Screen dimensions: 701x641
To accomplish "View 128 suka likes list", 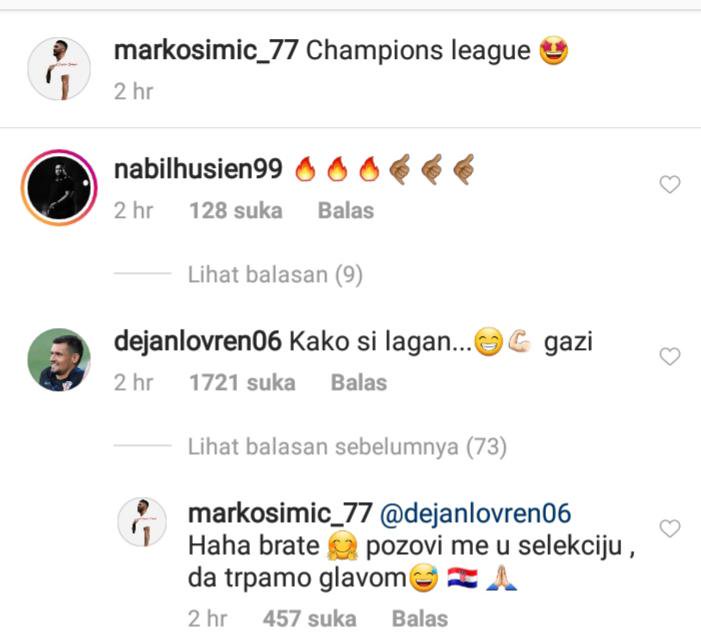I will point(236,211).
